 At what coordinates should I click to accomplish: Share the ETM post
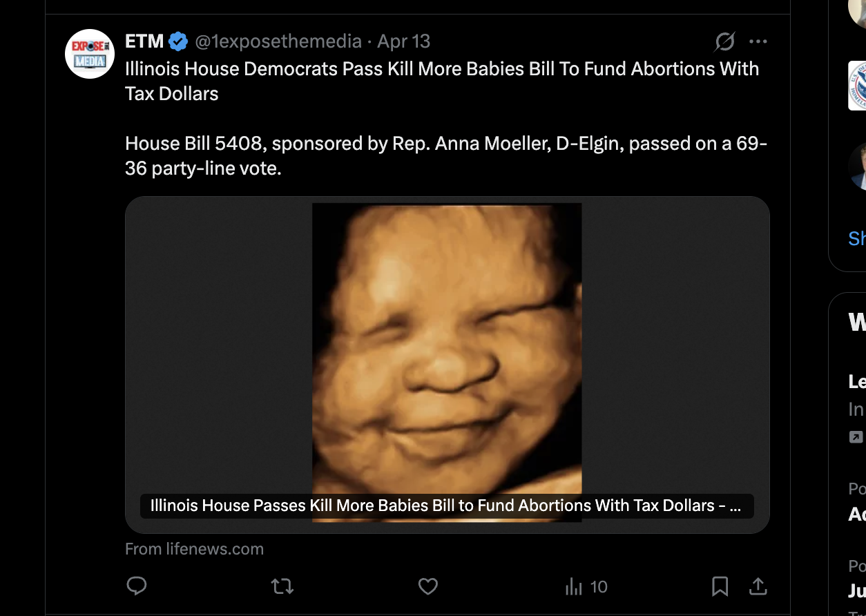click(758, 586)
